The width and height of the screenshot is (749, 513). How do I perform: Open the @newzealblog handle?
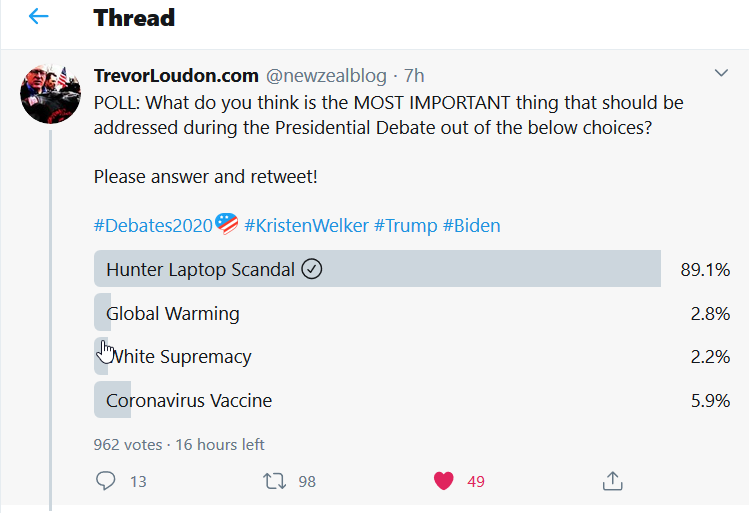[326, 75]
